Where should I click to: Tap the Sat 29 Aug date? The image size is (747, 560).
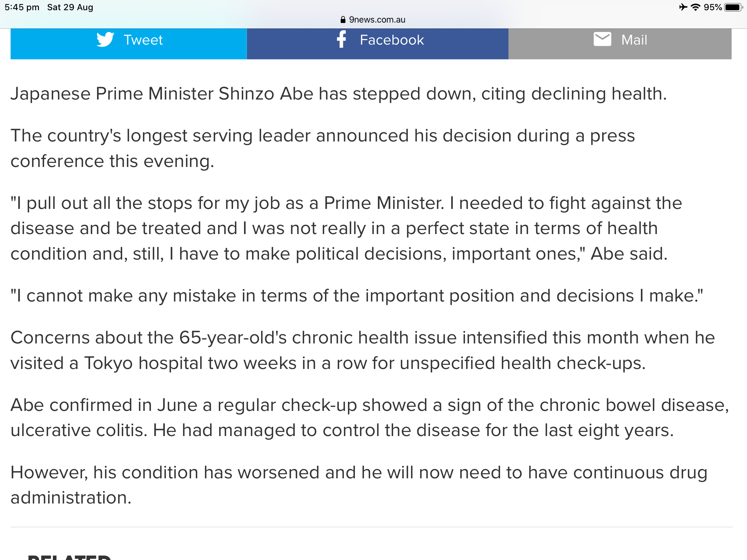tap(70, 7)
